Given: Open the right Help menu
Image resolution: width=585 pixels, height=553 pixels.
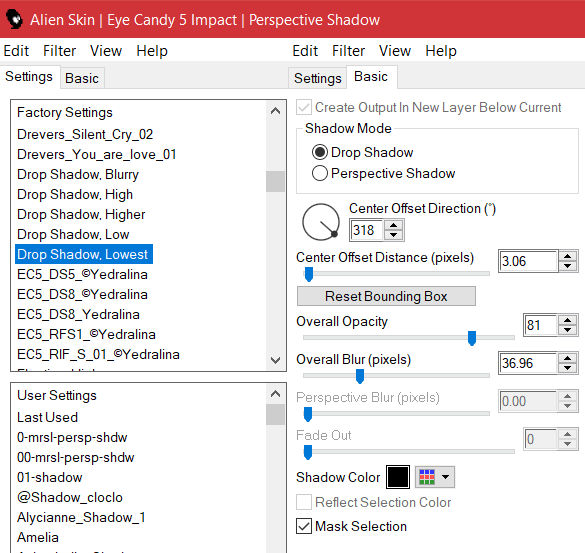Looking at the screenshot, I should [441, 51].
